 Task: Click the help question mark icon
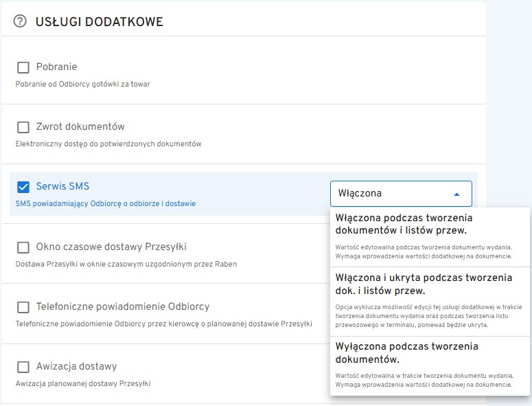[20, 22]
